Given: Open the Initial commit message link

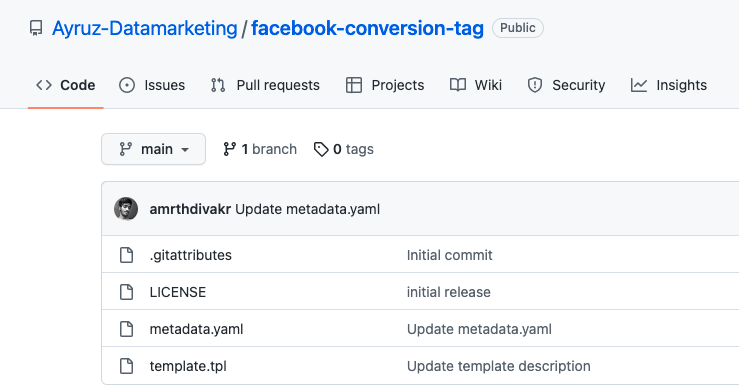Looking at the screenshot, I should pos(450,255).
